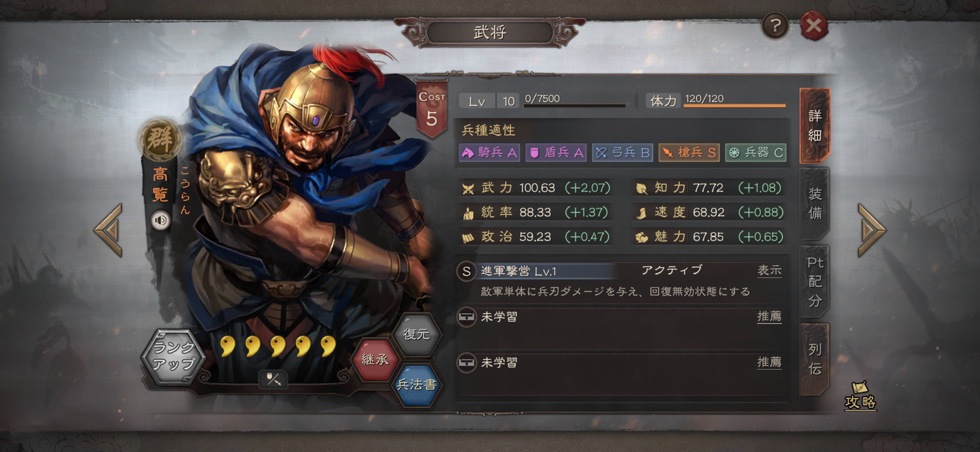Tap the S rank skill slot icon
Image resolution: width=980 pixels, height=452 pixels.
pos(466,271)
